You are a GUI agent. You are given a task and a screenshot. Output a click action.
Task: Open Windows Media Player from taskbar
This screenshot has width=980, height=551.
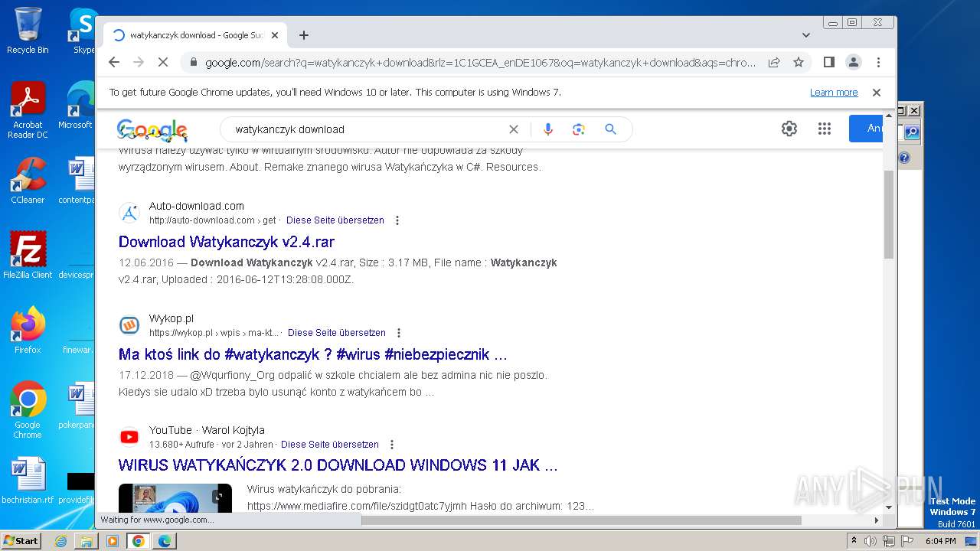(113, 541)
